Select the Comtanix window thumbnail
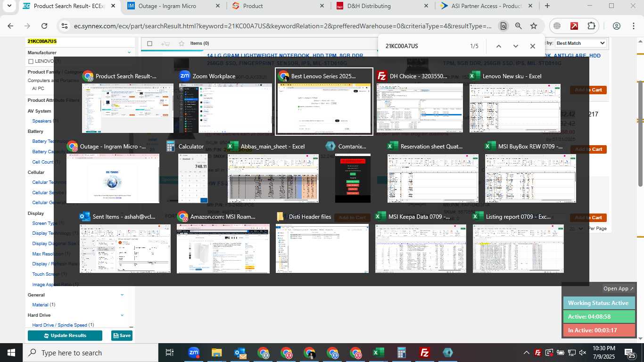The height and width of the screenshot is (362, 644). 353,178
